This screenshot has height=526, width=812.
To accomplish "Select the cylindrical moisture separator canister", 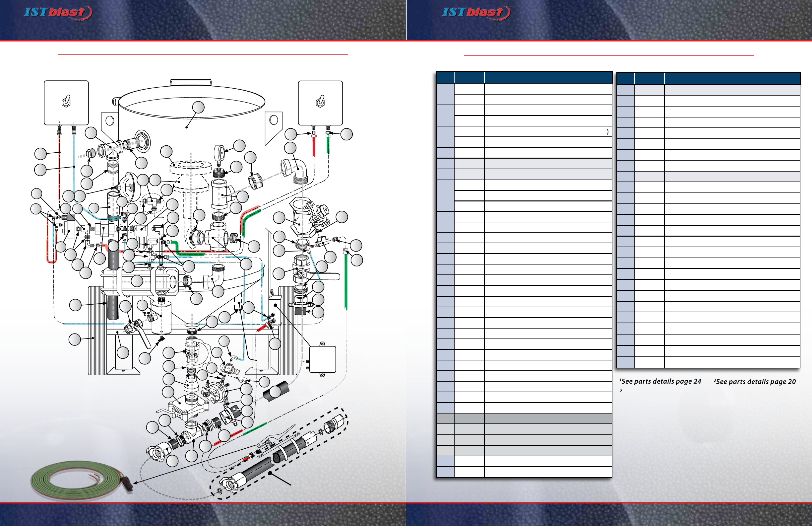I will click(161, 316).
